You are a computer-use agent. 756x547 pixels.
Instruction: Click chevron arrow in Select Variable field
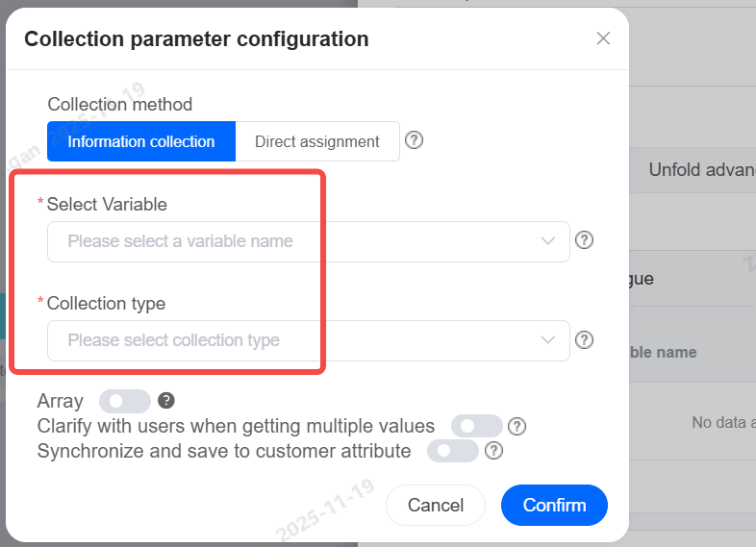[548, 241]
